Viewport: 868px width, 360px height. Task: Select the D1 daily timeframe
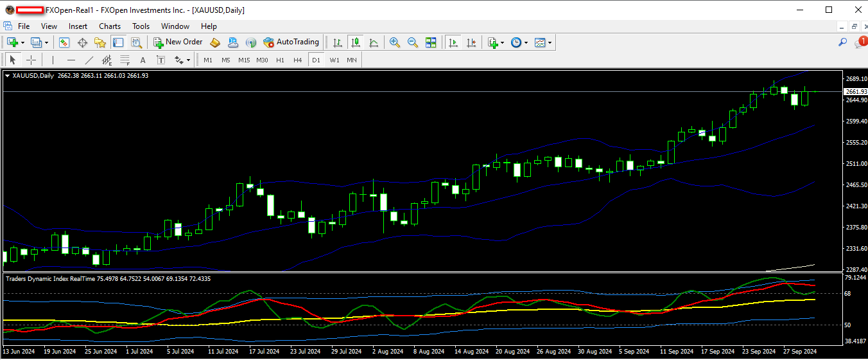tap(315, 60)
